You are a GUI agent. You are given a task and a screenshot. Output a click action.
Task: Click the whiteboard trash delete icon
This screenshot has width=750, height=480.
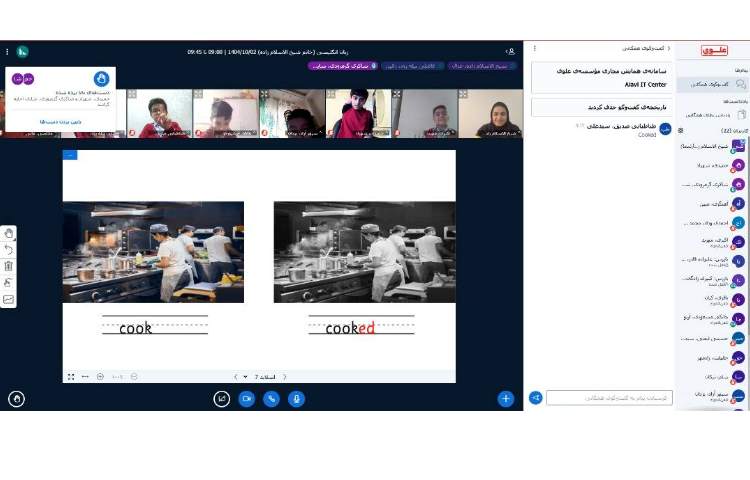[9, 266]
